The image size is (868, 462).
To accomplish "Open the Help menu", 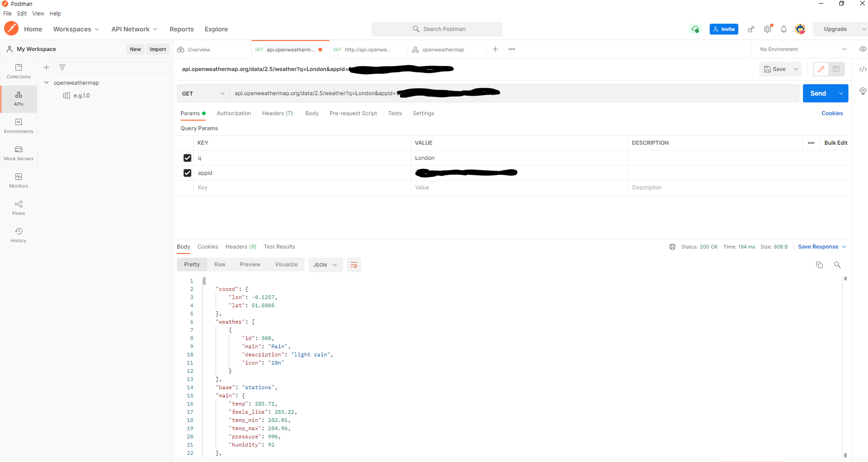I will [55, 14].
